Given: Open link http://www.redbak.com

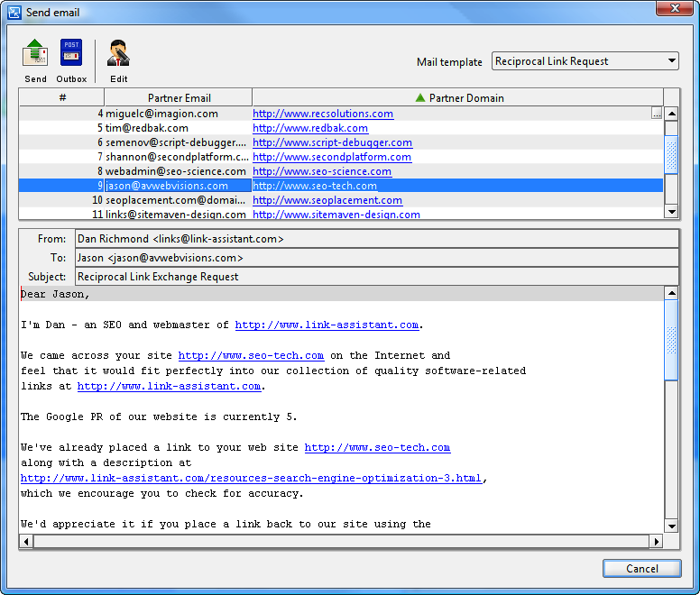Looking at the screenshot, I should [x=310, y=128].
